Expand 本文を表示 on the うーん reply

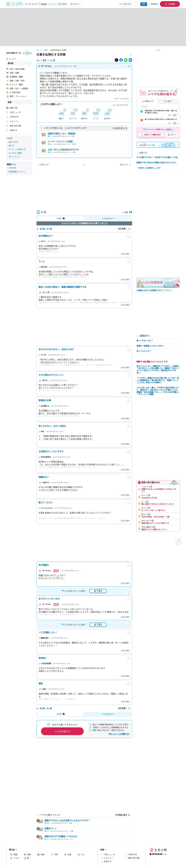[x=125, y=280]
